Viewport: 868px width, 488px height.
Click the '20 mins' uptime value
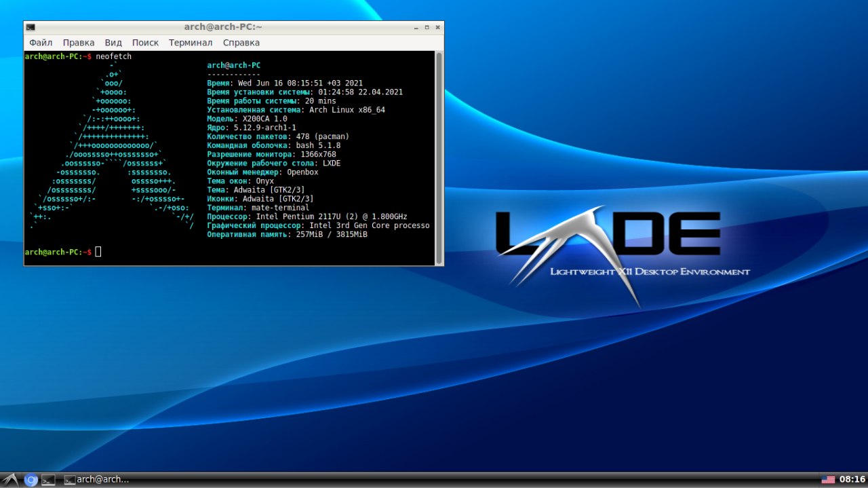321,101
